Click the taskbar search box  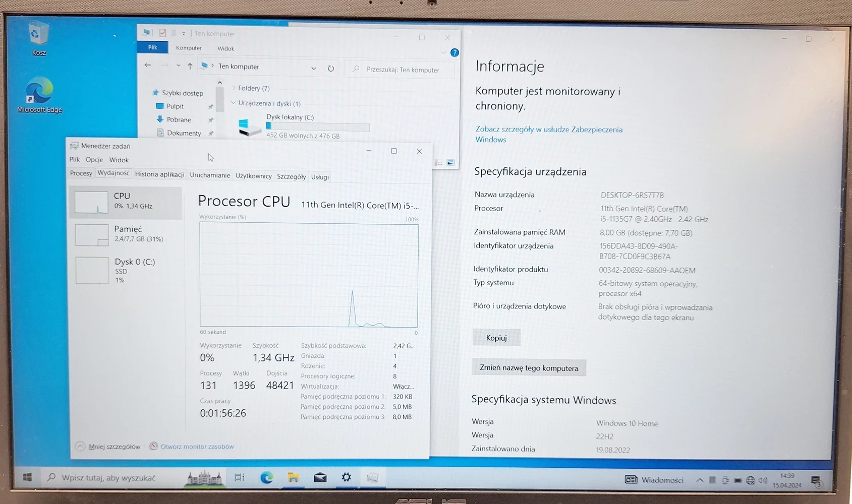pyautogui.click(x=108, y=477)
